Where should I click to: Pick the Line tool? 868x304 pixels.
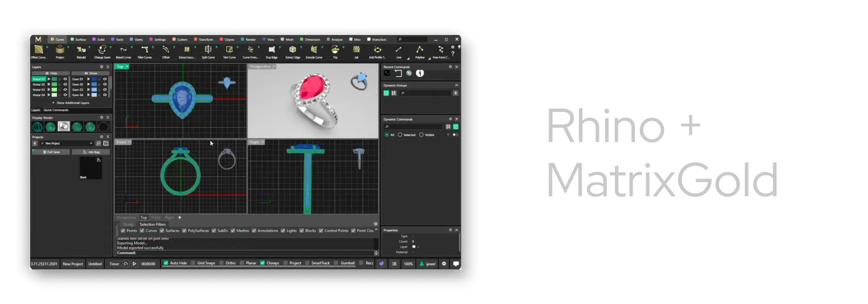(x=398, y=52)
